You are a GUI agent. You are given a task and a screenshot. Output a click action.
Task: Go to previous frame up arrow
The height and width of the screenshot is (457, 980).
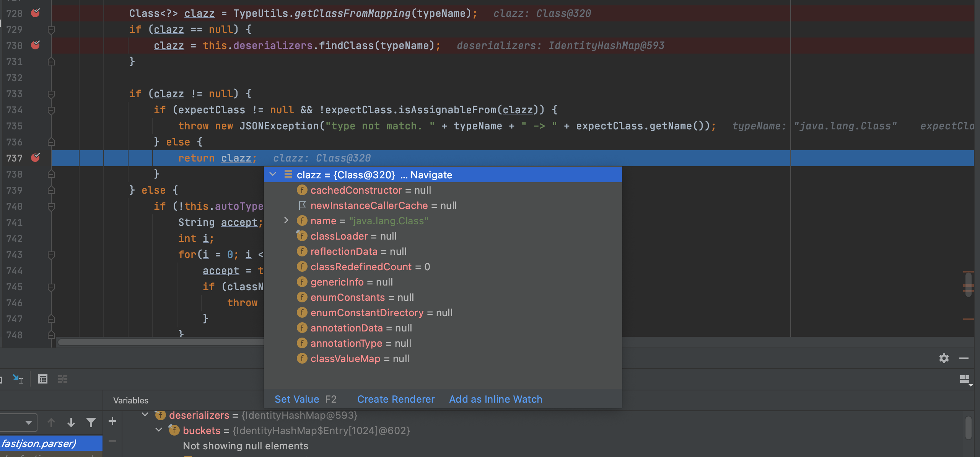point(51,423)
